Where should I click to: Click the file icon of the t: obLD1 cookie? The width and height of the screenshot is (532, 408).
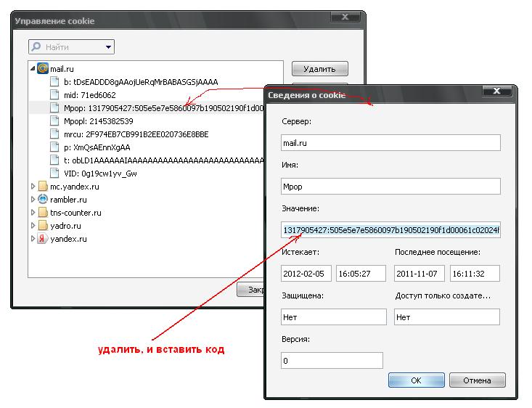pyautogui.click(x=54, y=160)
